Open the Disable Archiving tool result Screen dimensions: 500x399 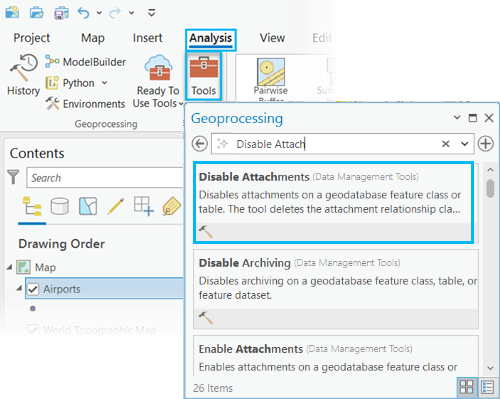[x=336, y=289]
